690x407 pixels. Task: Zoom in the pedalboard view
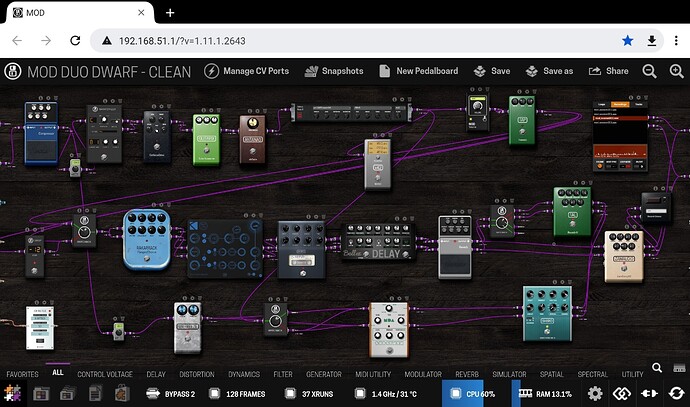coord(677,71)
